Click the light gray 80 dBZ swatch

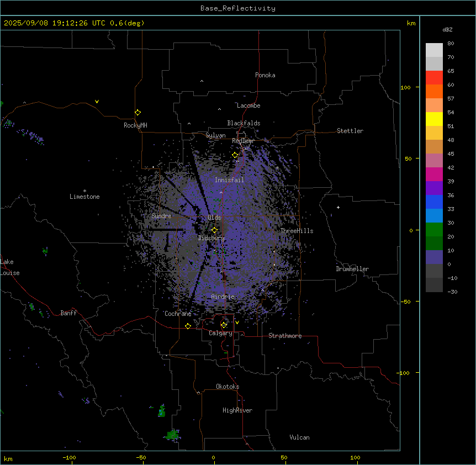(434, 50)
